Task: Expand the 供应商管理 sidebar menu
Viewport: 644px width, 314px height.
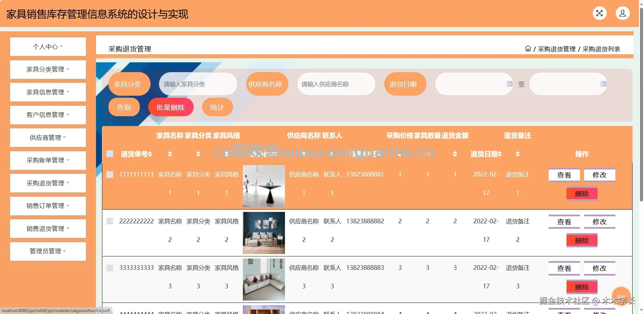Action: pyautogui.click(x=48, y=137)
